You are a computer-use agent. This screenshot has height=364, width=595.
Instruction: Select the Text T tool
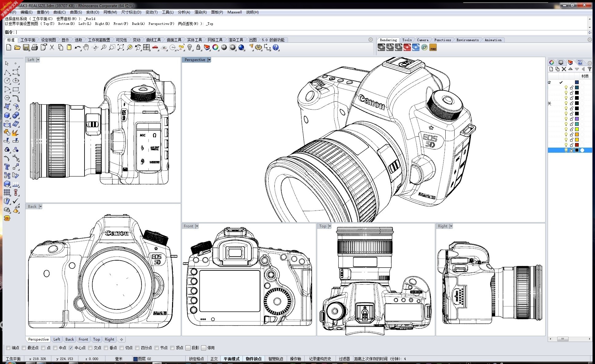point(7,167)
